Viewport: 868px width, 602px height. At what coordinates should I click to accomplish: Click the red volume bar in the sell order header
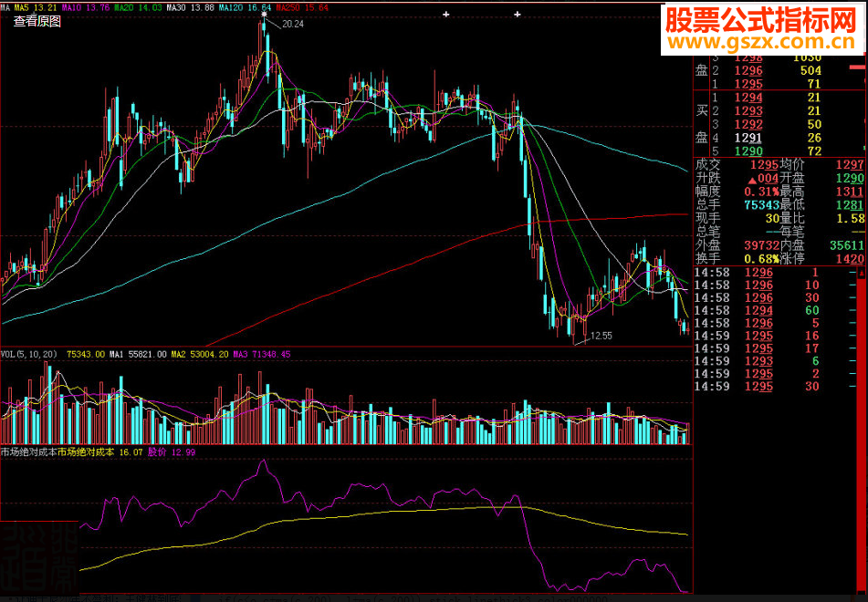(857, 67)
